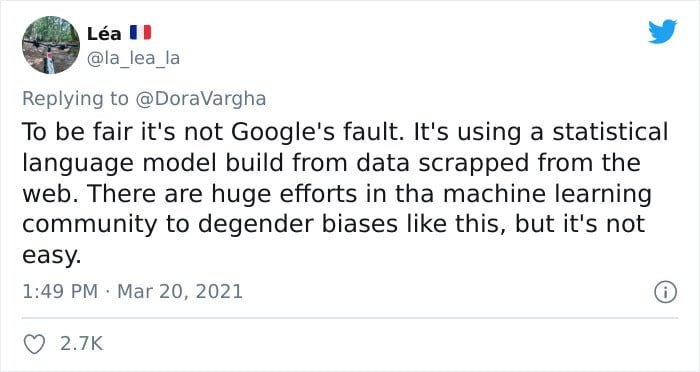Visit the @la_lea_la handle

(x=133, y=58)
